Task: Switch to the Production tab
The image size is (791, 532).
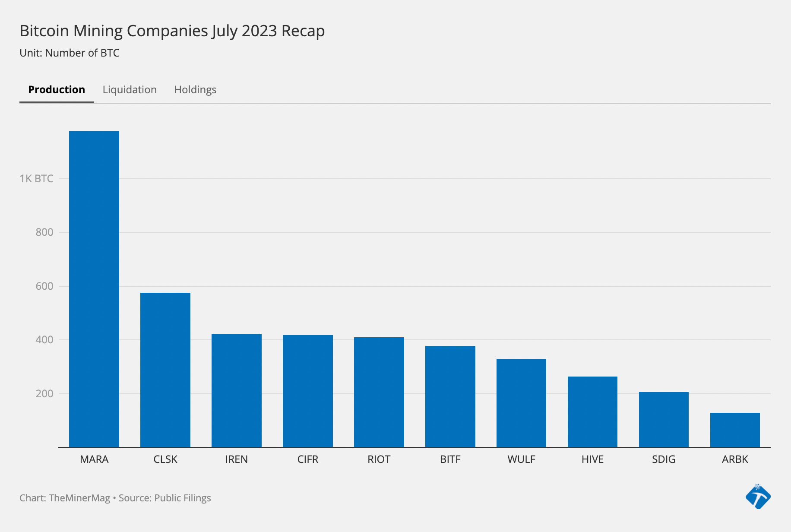Action: tap(57, 89)
